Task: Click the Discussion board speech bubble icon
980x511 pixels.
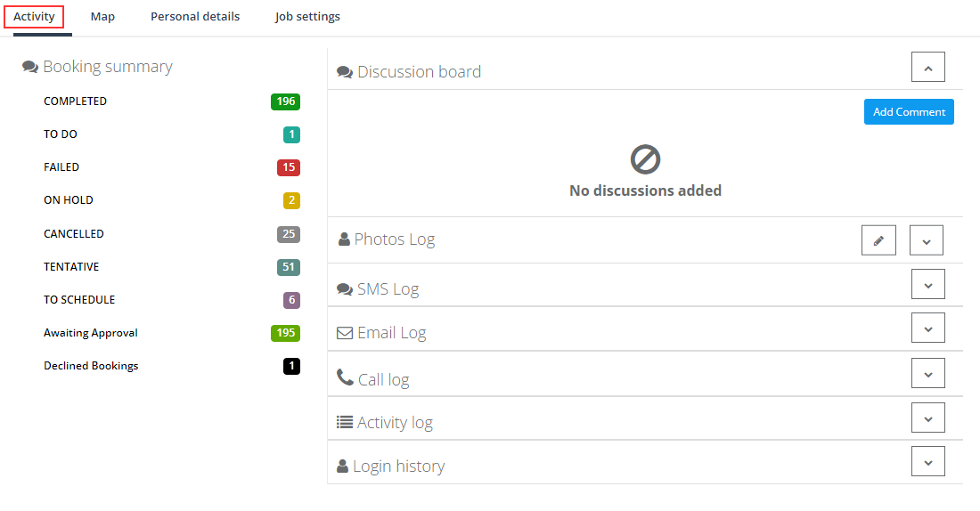Action: pos(345,72)
